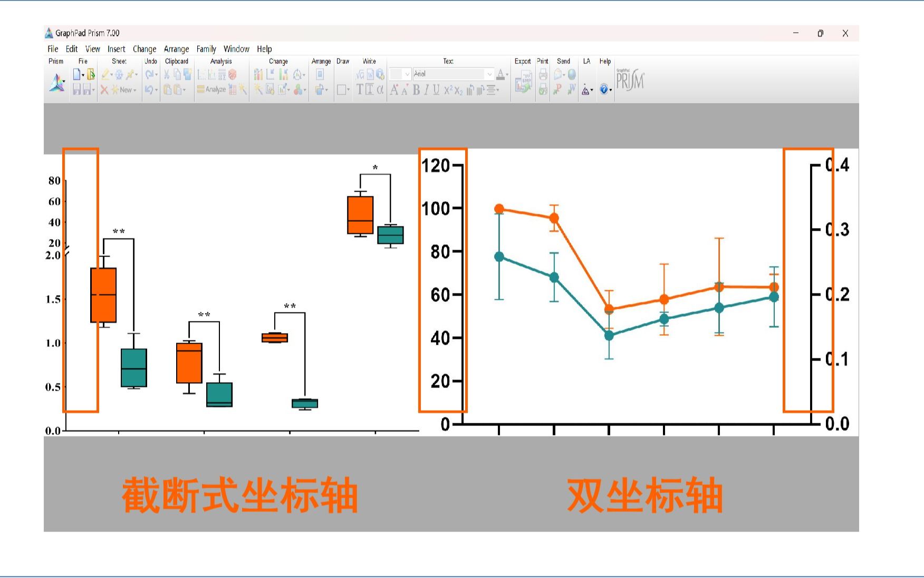This screenshot has height=578, width=924.
Task: Click the Export TIFF/BMP image icon
Action: click(x=524, y=82)
